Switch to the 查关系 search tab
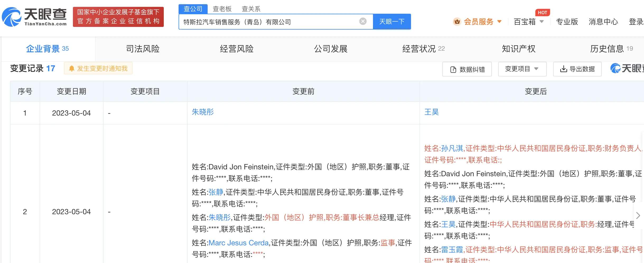This screenshot has height=263, width=644. click(251, 9)
